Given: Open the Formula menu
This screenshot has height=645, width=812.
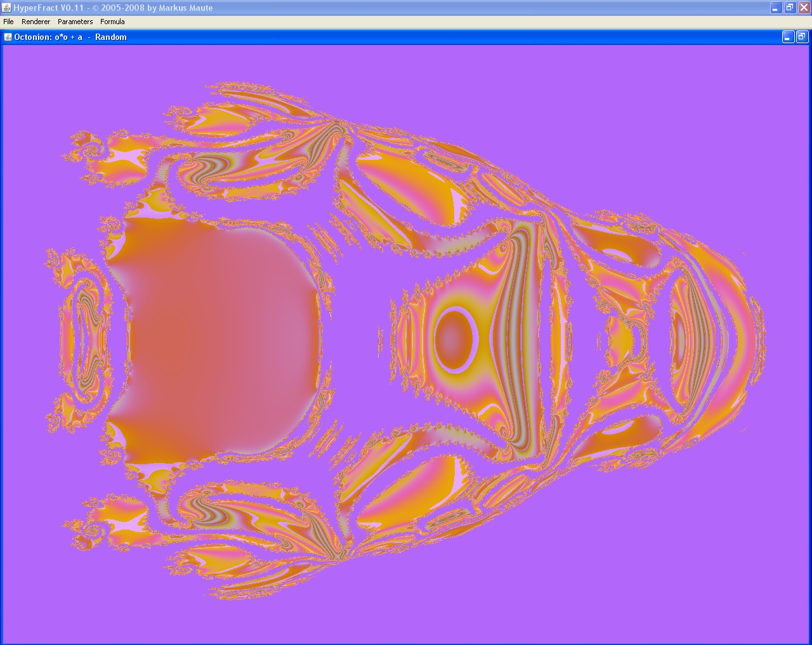Looking at the screenshot, I should (112, 22).
